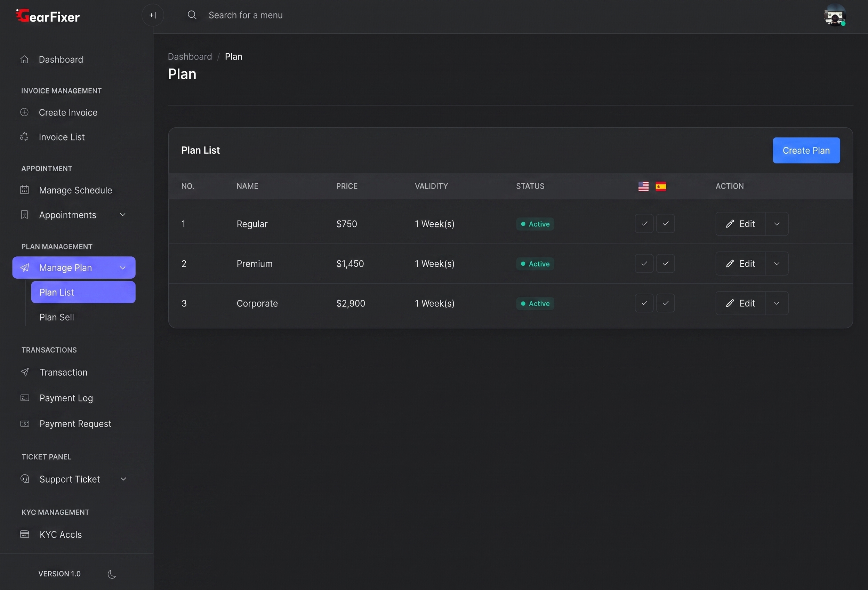868x590 pixels.
Task: Click the search magnifier icon
Action: tap(192, 15)
